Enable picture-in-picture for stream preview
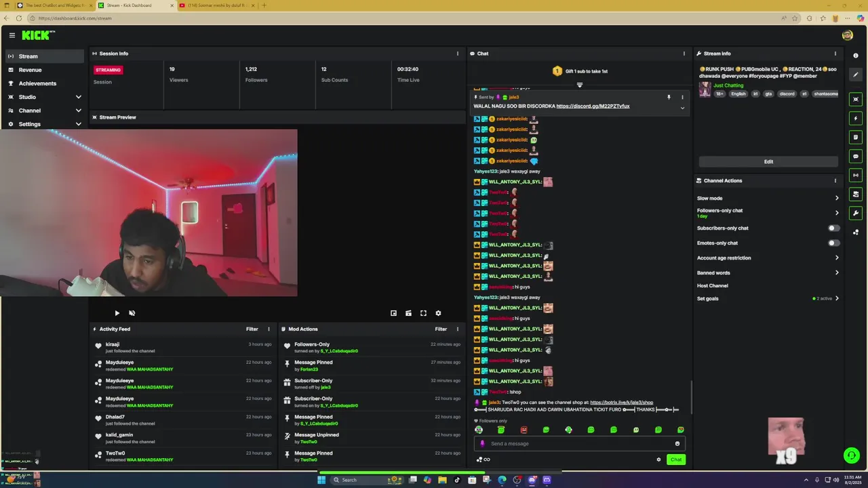The image size is (868, 488). (393, 313)
